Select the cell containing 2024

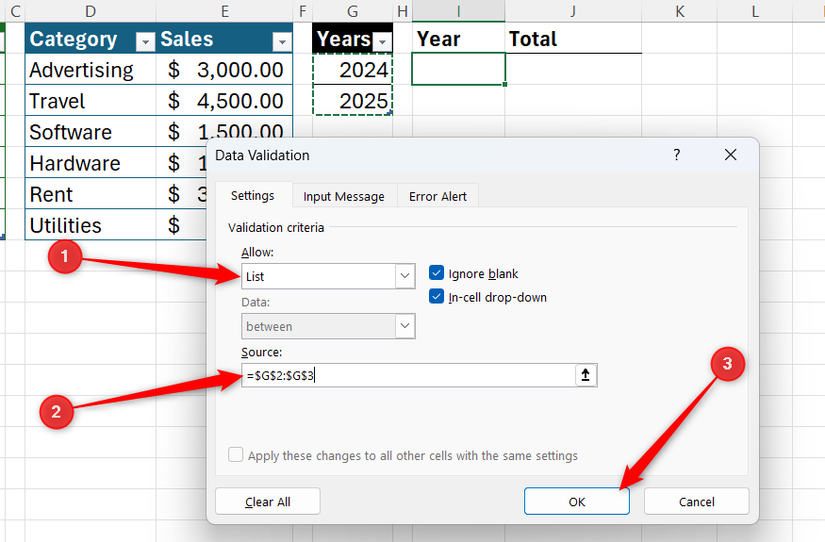coord(353,70)
